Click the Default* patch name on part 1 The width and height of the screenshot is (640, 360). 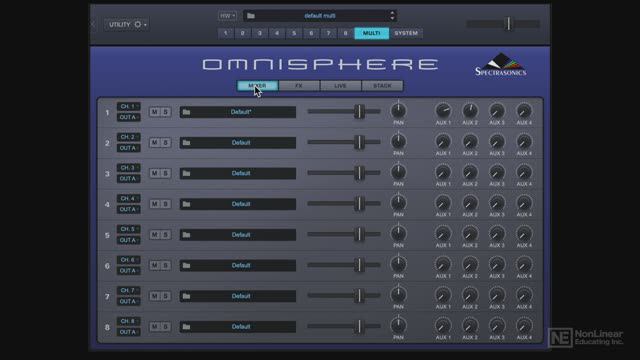click(241, 112)
